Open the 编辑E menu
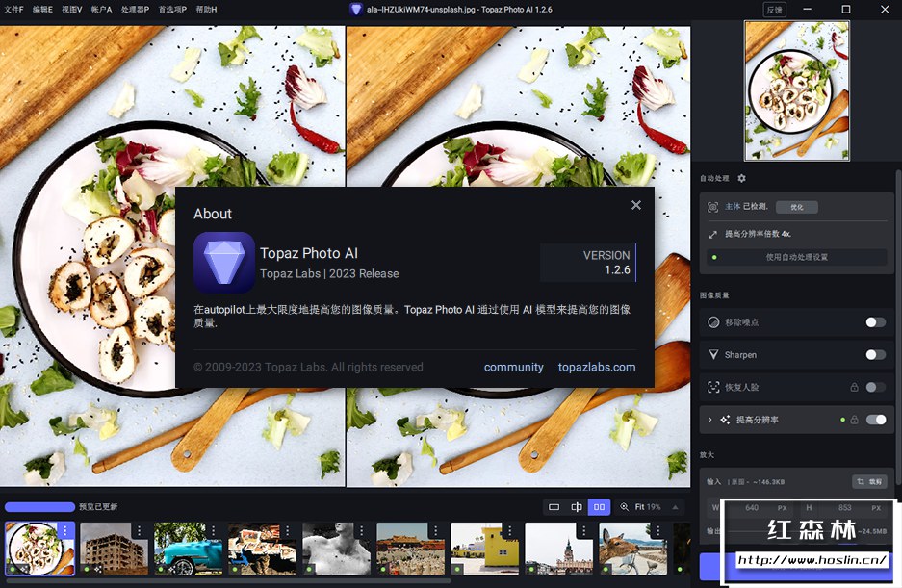The width and height of the screenshot is (902, 588). tap(42, 10)
